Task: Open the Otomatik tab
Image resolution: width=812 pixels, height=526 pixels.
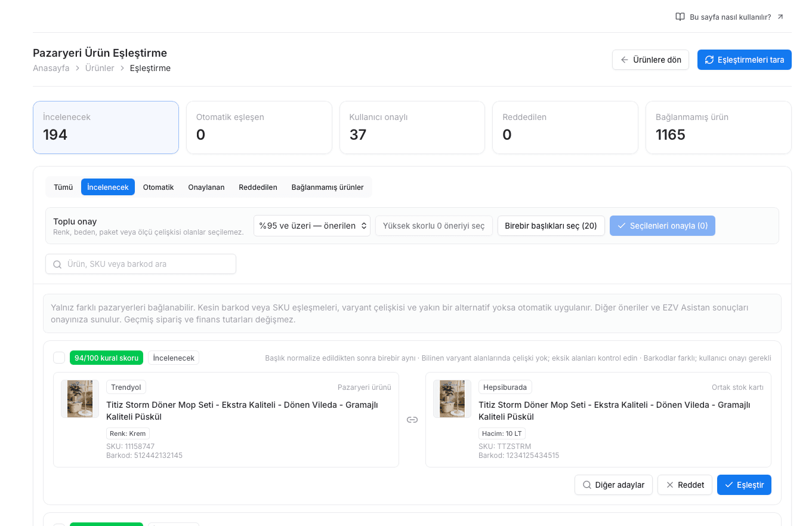Action: (158, 187)
